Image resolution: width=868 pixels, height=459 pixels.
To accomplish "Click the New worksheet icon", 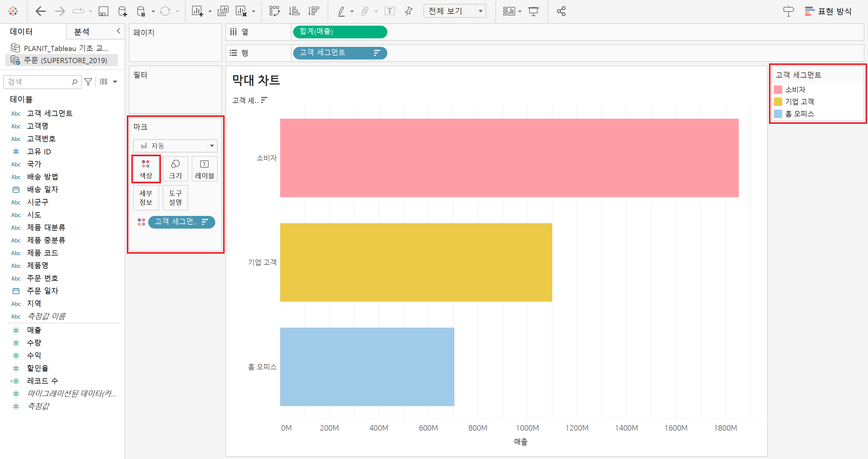I will (197, 11).
